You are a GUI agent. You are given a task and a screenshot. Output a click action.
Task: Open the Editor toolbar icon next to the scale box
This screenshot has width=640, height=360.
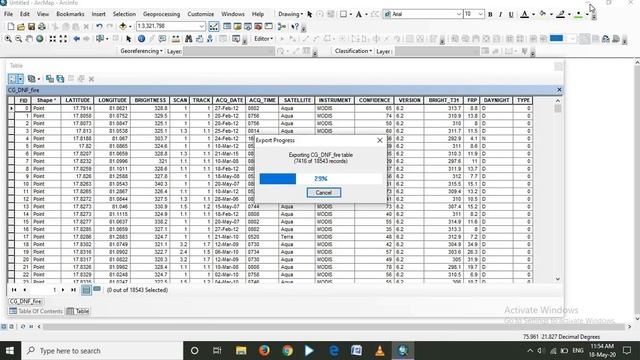pos(213,27)
